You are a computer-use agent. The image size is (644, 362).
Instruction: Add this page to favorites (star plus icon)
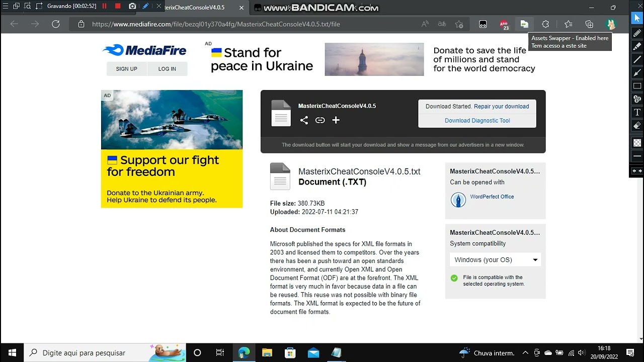click(x=459, y=24)
